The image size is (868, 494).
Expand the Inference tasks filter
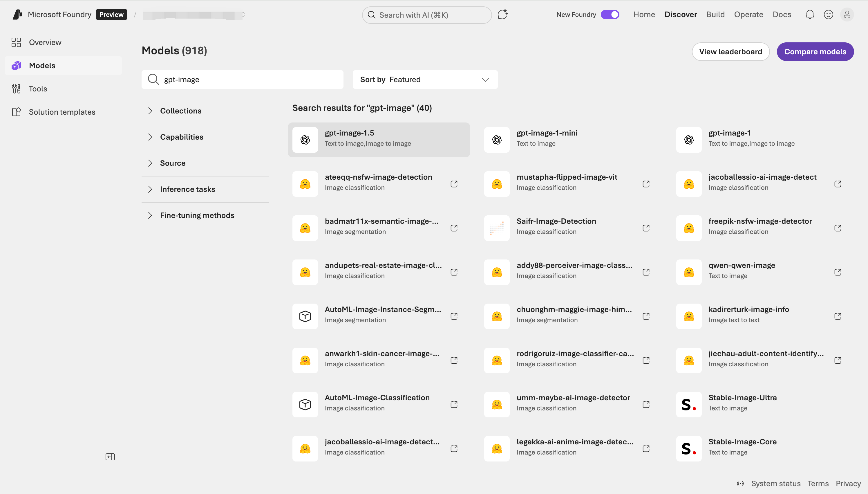point(187,189)
